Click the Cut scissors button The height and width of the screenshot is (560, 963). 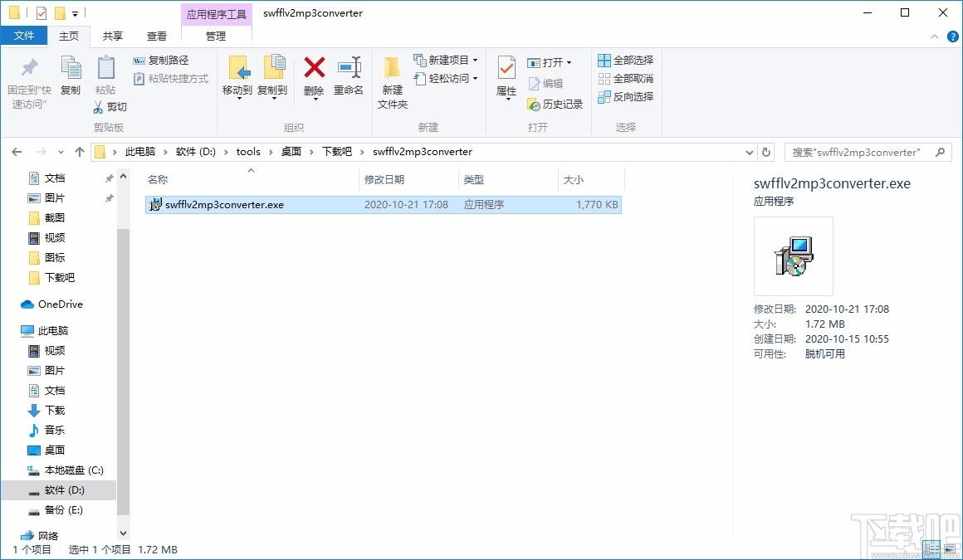[110, 108]
